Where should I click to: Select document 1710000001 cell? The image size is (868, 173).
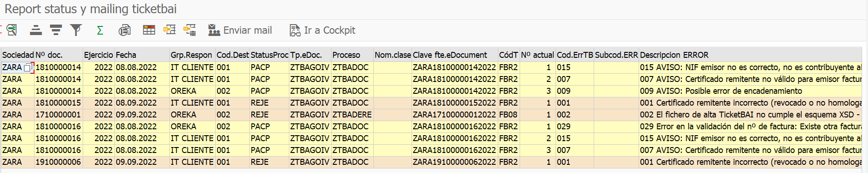tap(59, 115)
